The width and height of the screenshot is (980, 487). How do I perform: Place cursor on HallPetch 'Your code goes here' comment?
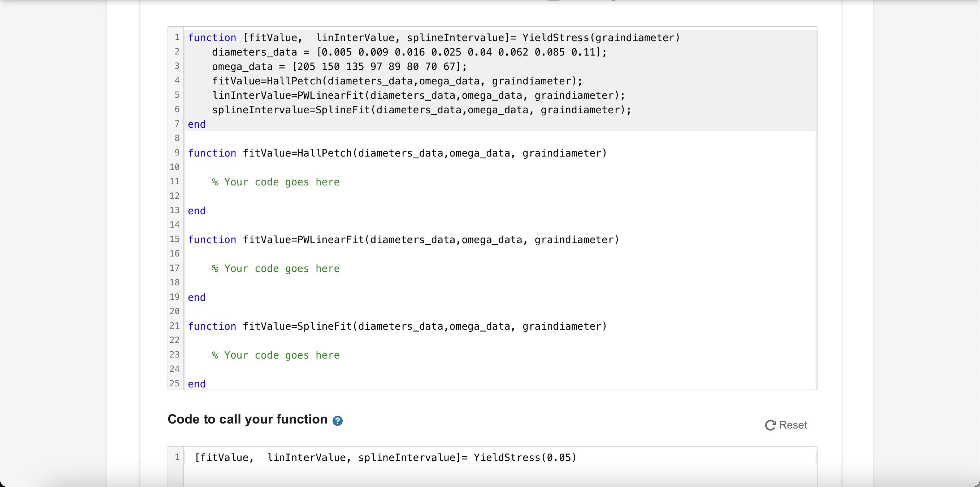(276, 182)
